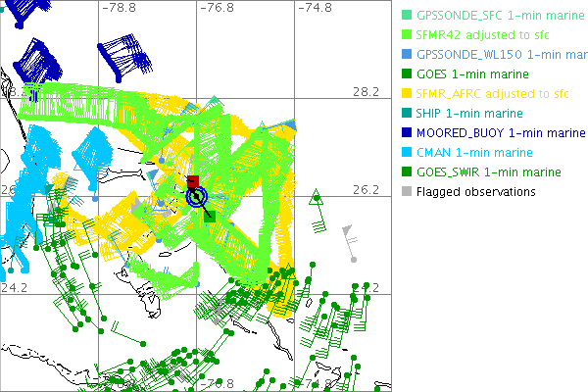Viewport: 588px width, 392px height.
Task: Click the green triangle marker east of the storm
Action: point(315,197)
